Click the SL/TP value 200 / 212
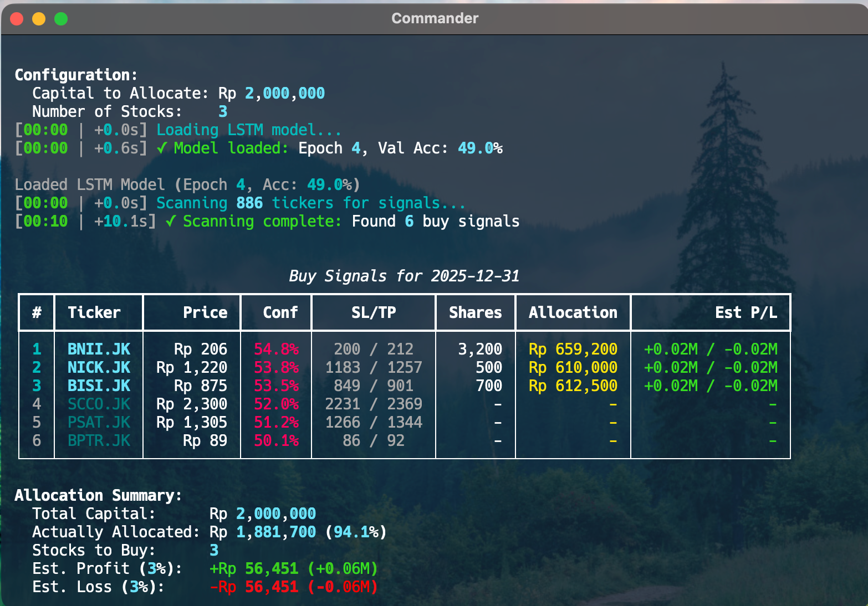 (x=374, y=349)
